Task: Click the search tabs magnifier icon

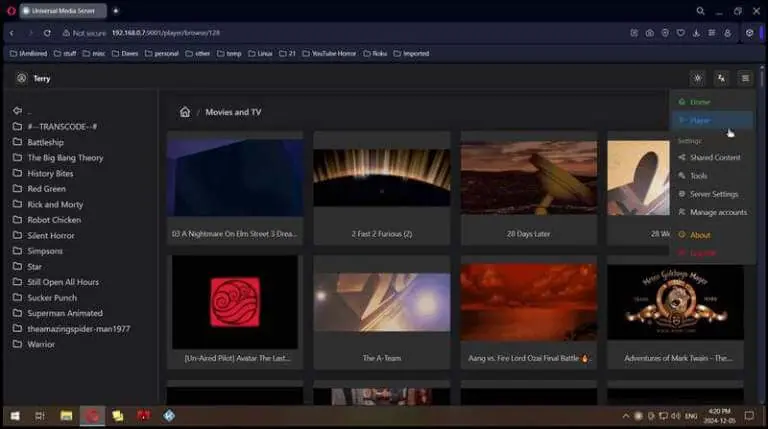Action: (700, 11)
